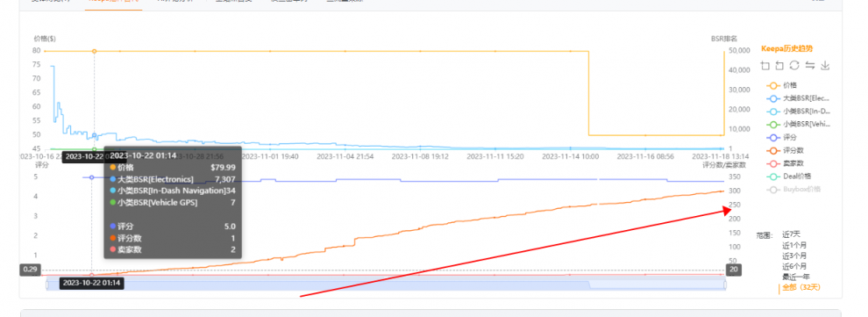This screenshot has height=317, width=868.
Task: Show the greyed-out Buybox价格 series
Action: [x=793, y=190]
